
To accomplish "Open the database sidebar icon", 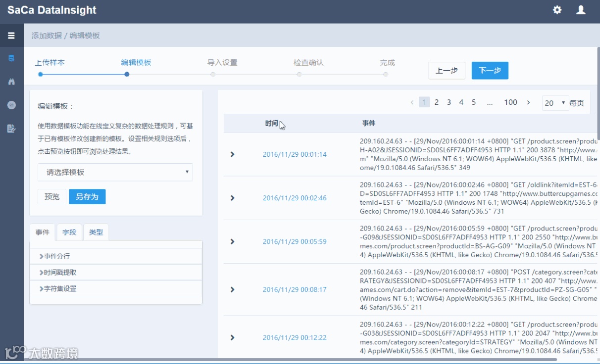I will point(11,58).
